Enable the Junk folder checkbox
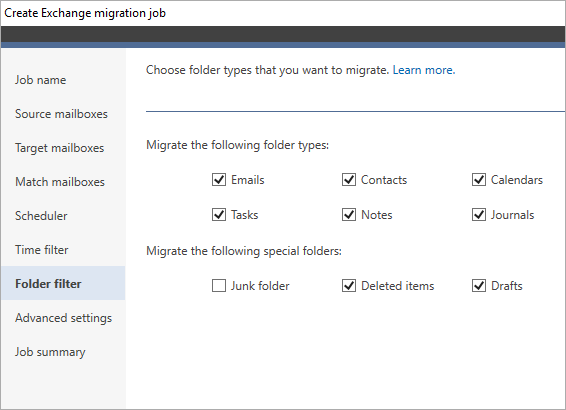Screen dimensions: 566x410 pos(219,286)
